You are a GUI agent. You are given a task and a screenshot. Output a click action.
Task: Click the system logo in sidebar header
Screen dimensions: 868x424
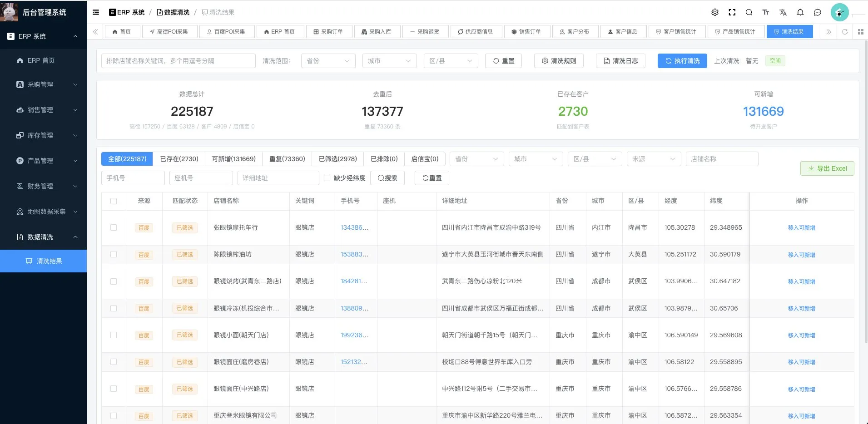9,12
